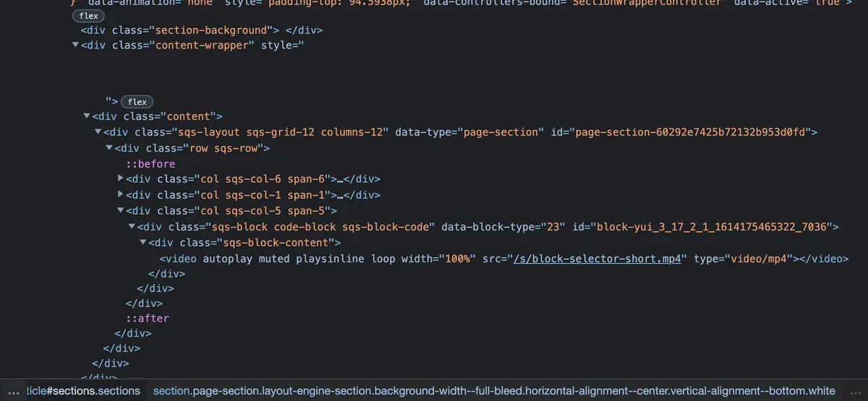The width and height of the screenshot is (868, 401).
Task: Collapse the content-wrapper div node
Action: tap(75, 46)
